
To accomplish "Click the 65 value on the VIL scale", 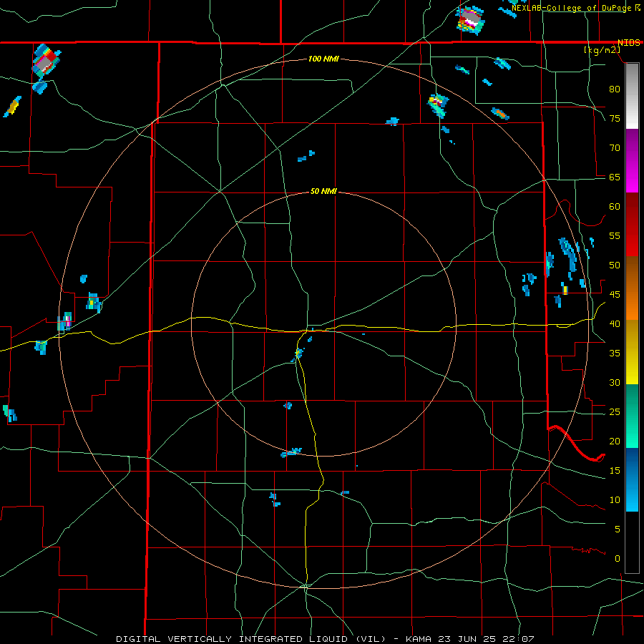I will [x=615, y=177].
